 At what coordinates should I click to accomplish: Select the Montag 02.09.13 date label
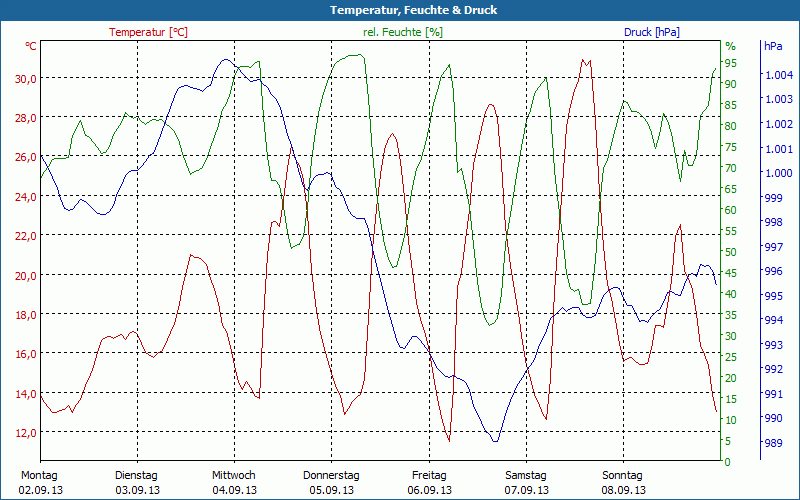click(39, 482)
